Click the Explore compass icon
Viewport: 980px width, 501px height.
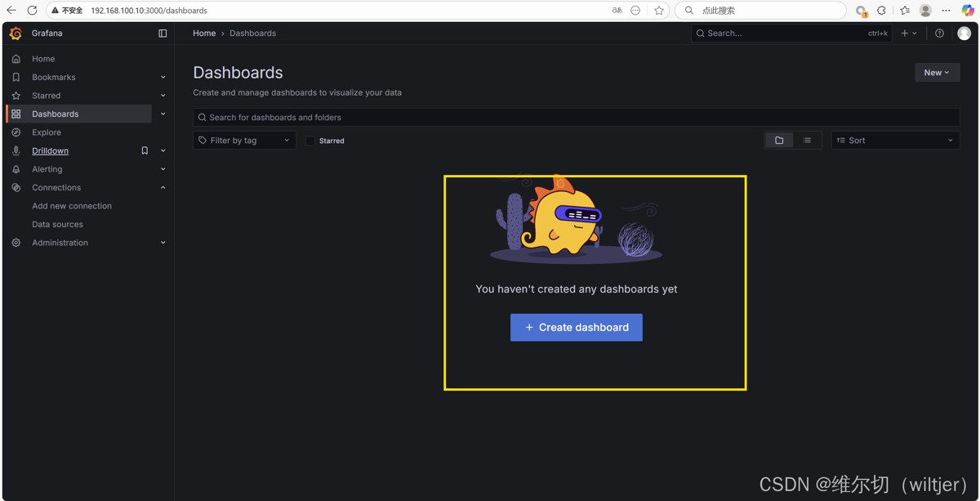coord(16,132)
